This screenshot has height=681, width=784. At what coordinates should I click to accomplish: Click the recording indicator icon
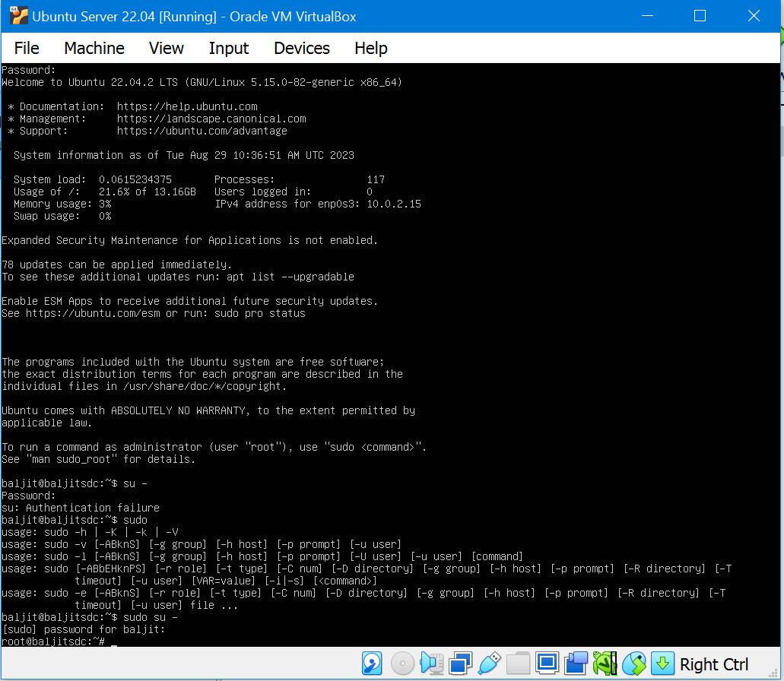tap(576, 664)
